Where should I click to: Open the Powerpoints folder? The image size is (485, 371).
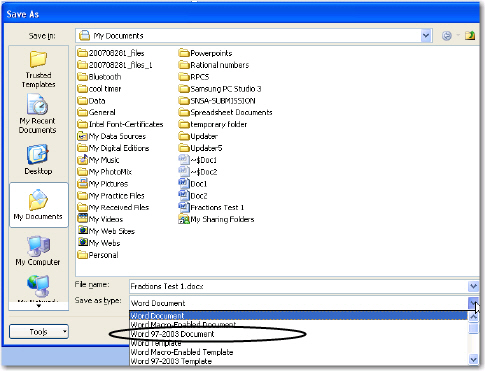pos(205,53)
